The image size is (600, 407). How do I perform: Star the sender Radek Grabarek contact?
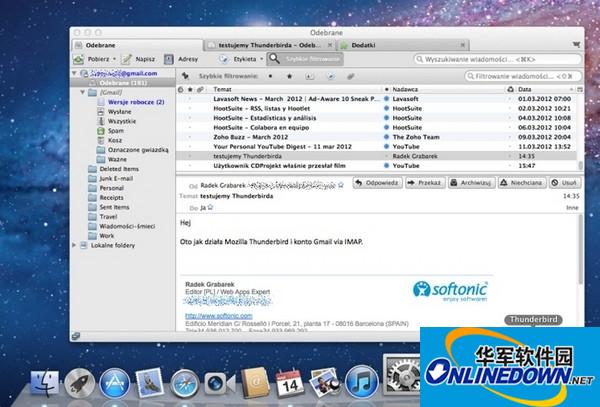(x=341, y=186)
